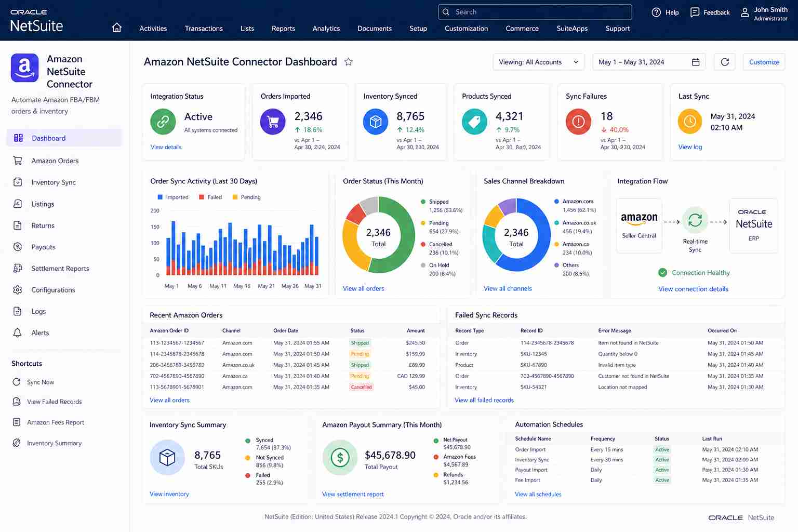Click the Sales Channel Breakdown donut chart
Viewport: 798px width, 532px height.
coord(516,235)
